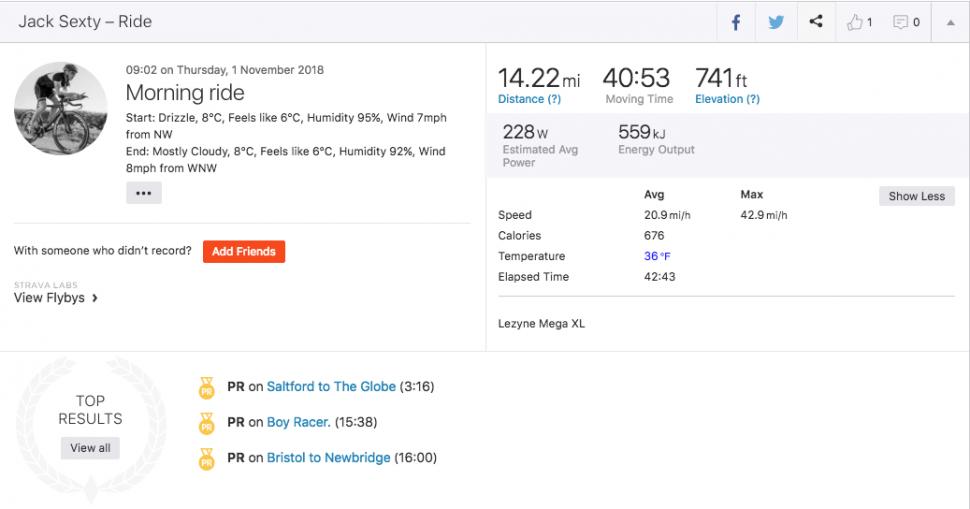Click the Add Friends button
970x509 pixels.
[x=244, y=251]
